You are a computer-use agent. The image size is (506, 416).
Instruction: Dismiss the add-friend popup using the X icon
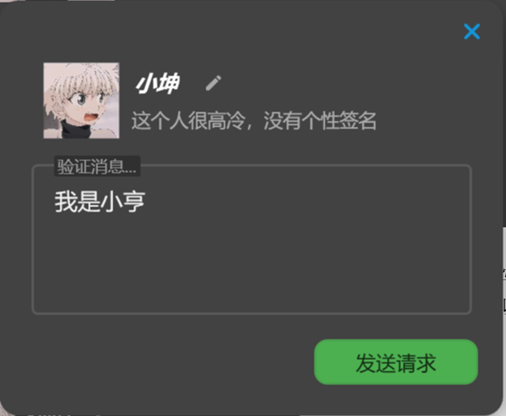tap(472, 32)
